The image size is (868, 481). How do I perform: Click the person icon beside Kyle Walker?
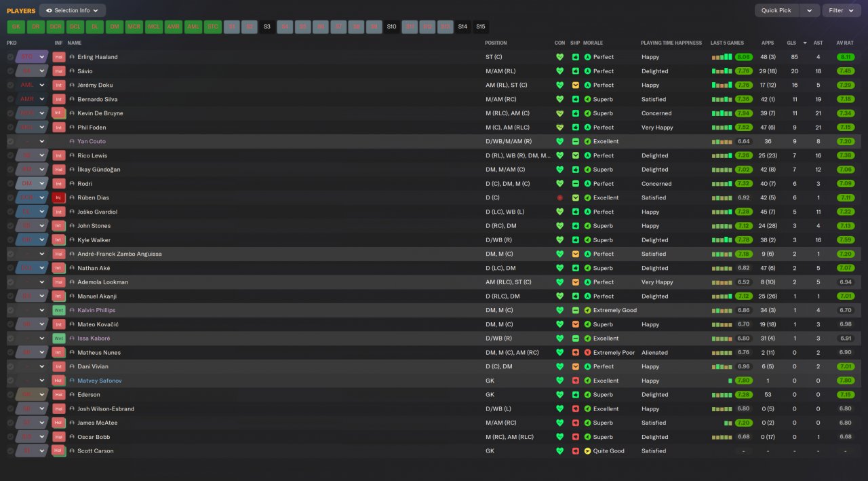pyautogui.click(x=72, y=239)
